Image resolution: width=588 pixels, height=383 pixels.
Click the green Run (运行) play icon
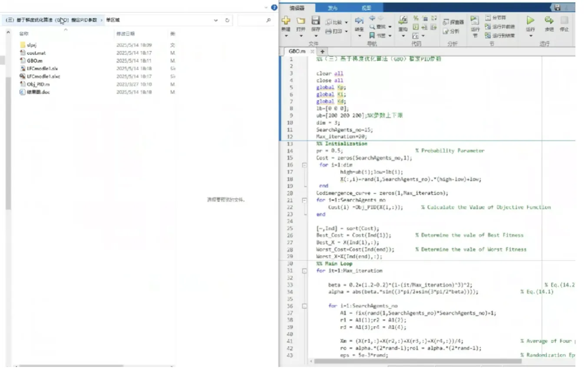pyautogui.click(x=530, y=20)
